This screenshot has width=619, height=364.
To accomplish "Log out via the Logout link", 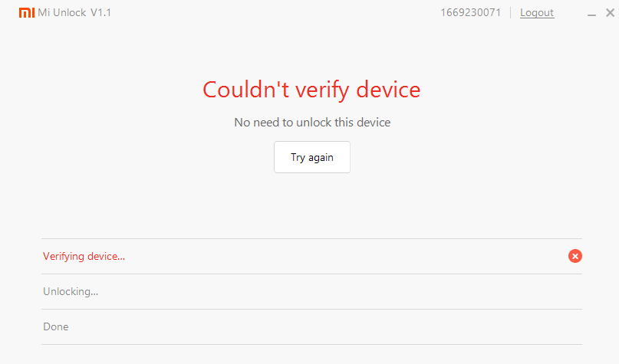I will [x=536, y=13].
